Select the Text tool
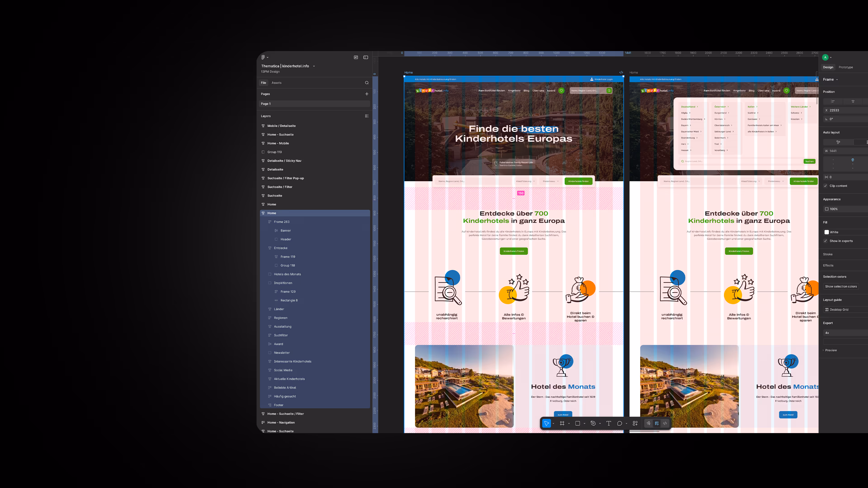868x488 pixels. click(609, 423)
